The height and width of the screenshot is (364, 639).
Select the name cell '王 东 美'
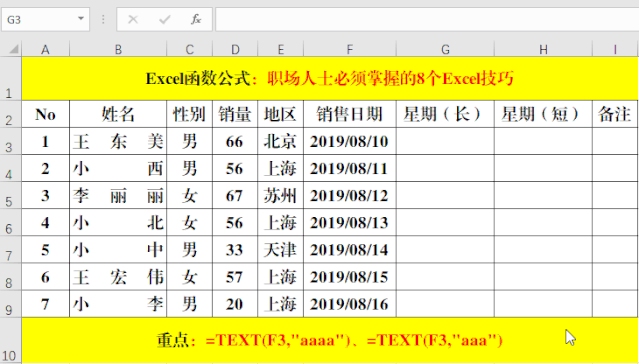(118, 141)
